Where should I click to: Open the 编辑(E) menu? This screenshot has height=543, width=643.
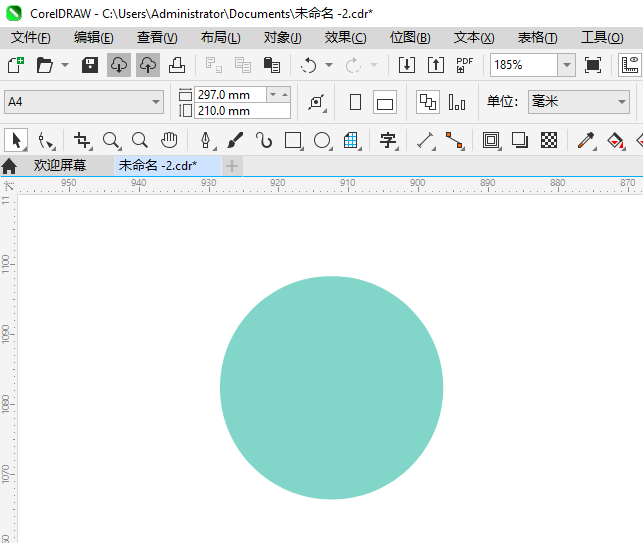94,38
